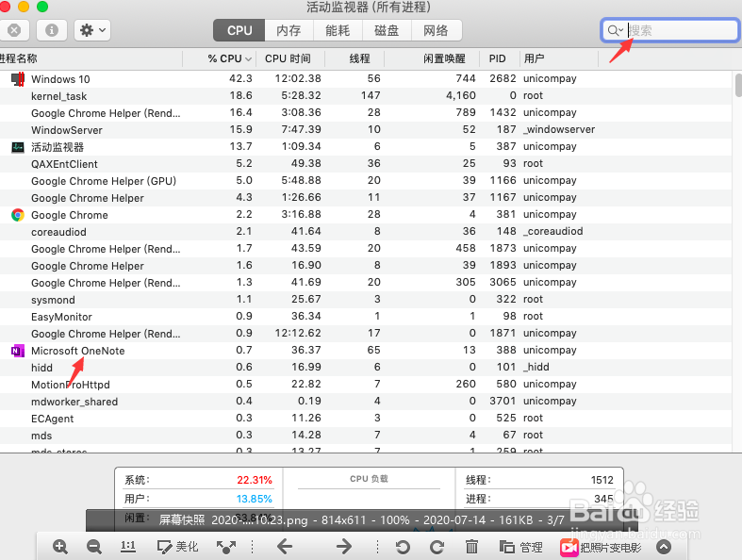The image size is (742, 560).
Task: Select the WindowServer process row
Action: tap(366, 130)
